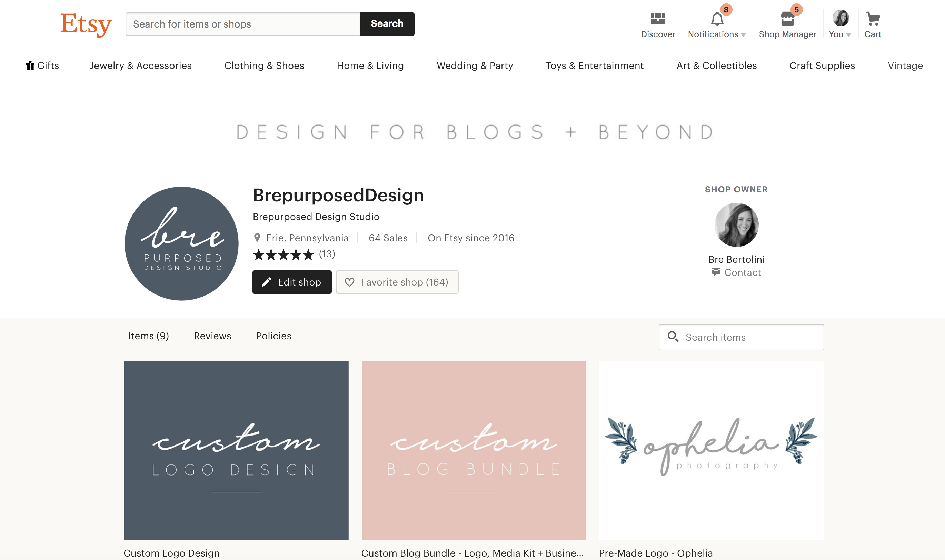Click the Search items field
This screenshot has width=945, height=560.
[741, 337]
